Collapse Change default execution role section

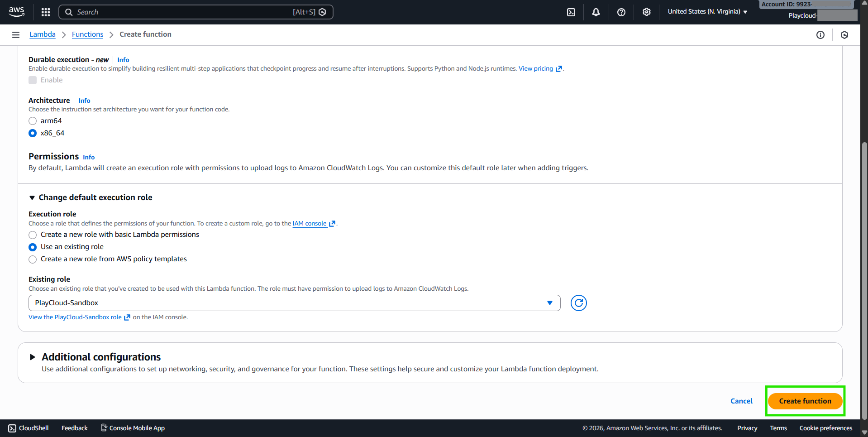32,198
